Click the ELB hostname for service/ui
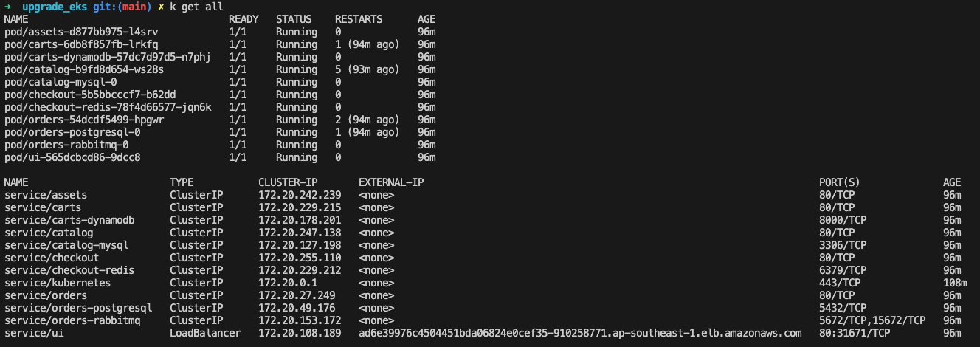The height and width of the screenshot is (347, 980). (x=580, y=334)
